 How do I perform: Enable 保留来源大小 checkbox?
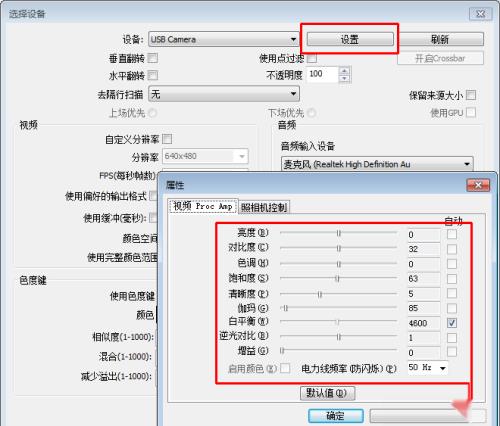tap(471, 95)
